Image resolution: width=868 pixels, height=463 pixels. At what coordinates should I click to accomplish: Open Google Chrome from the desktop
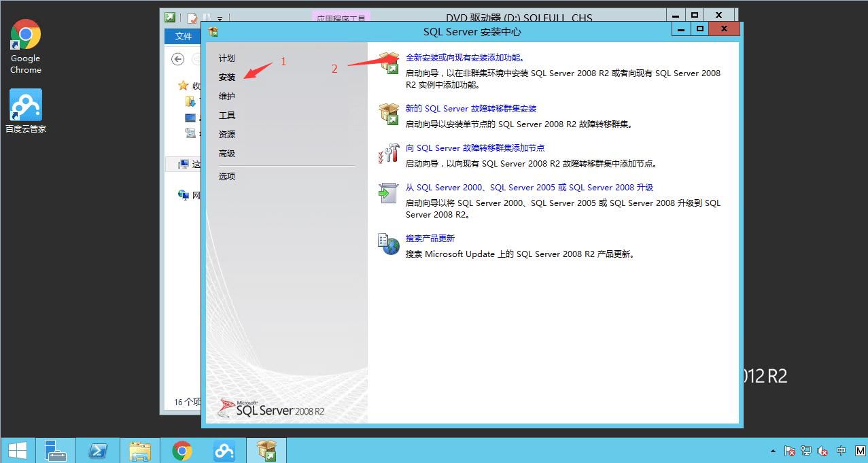(x=25, y=34)
